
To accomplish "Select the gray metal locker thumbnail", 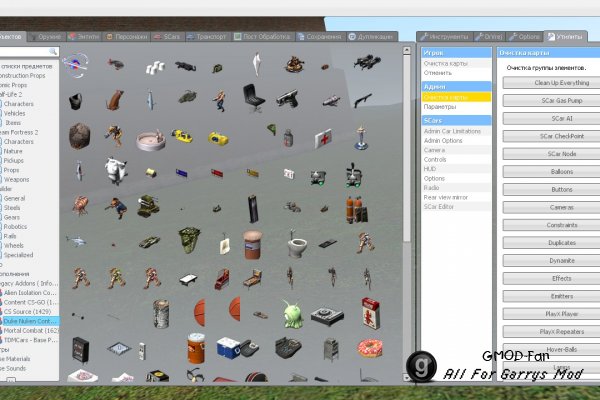I will [x=331, y=349].
